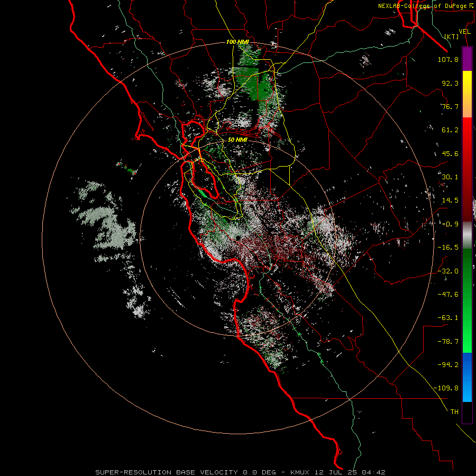Click the [KT] units label
The width and height of the screenshot is (476, 476).
(452, 36)
